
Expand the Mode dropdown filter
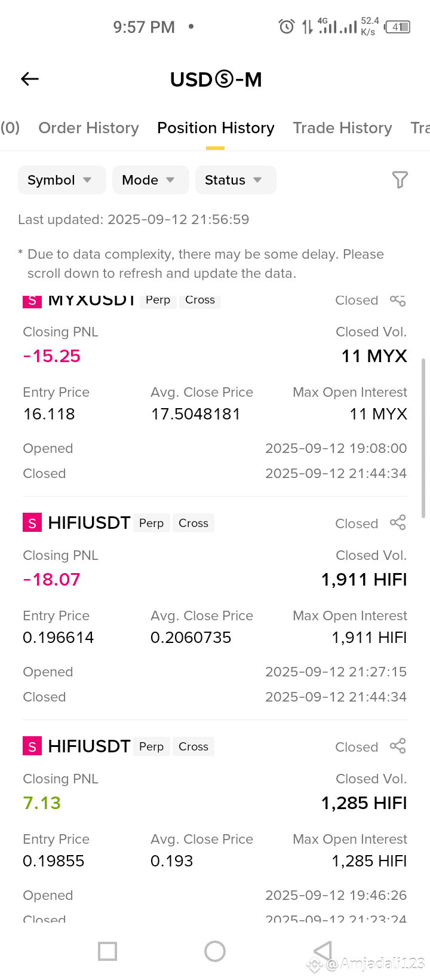coord(150,180)
